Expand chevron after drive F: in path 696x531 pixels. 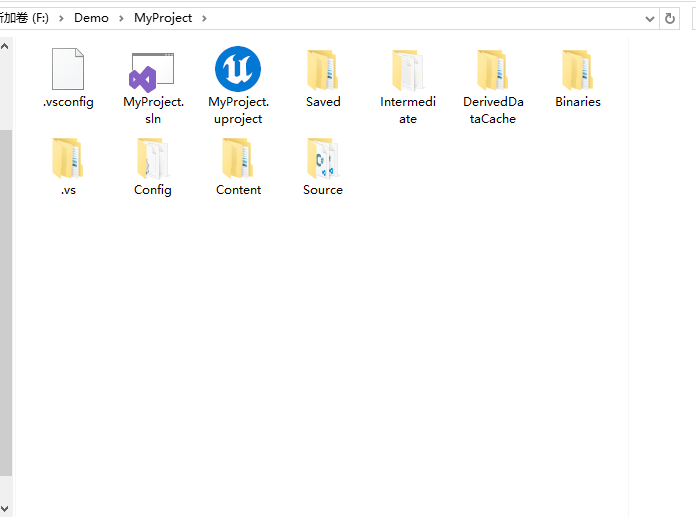(61, 18)
